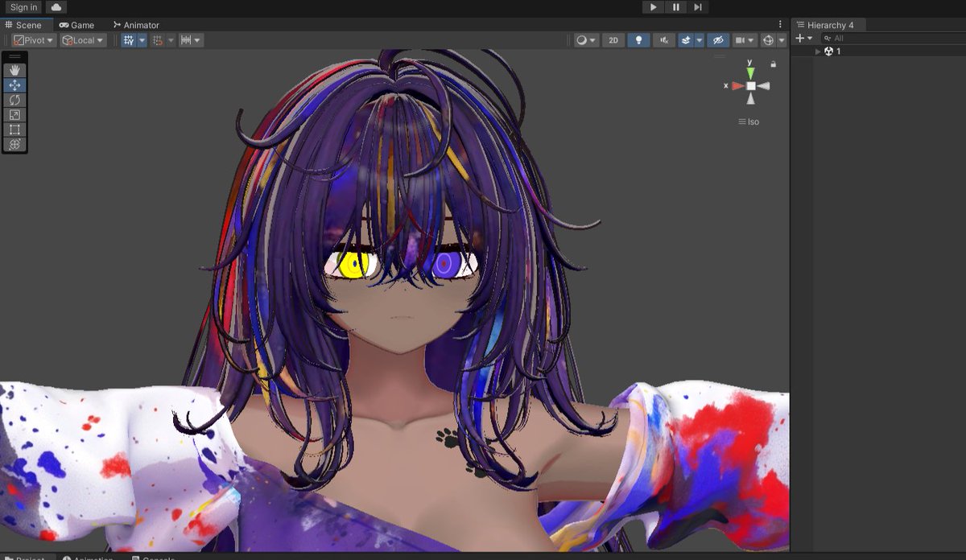
Task: Pick the Scale tool
Action: pos(14,114)
